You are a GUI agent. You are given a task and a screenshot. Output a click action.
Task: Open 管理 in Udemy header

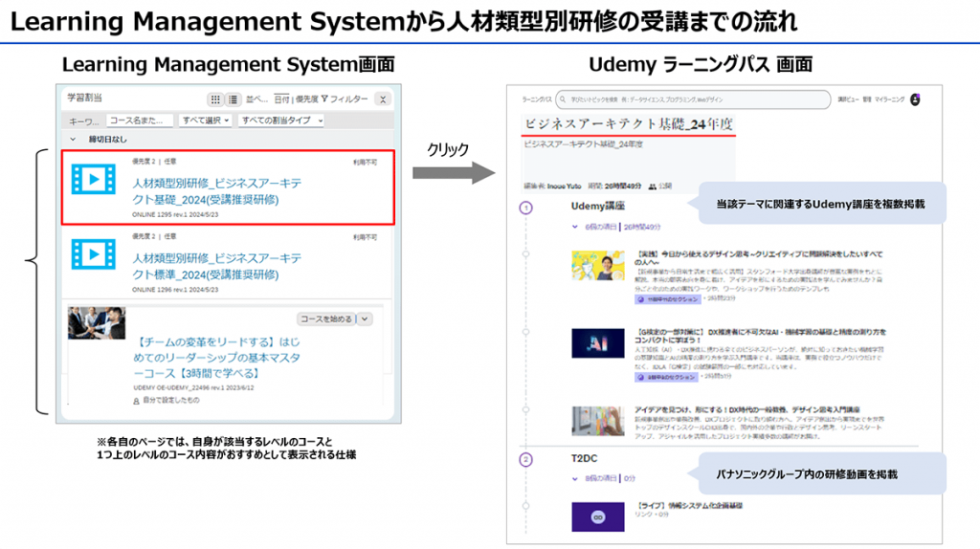tap(867, 99)
